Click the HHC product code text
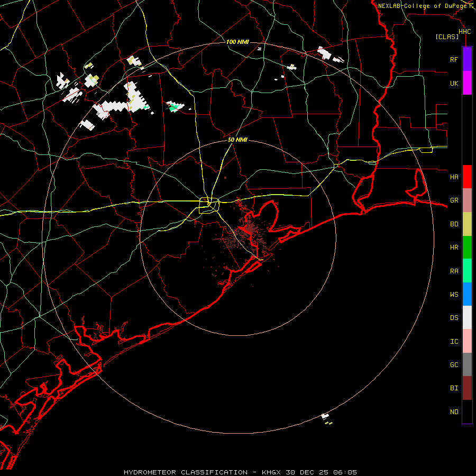 [x=464, y=32]
